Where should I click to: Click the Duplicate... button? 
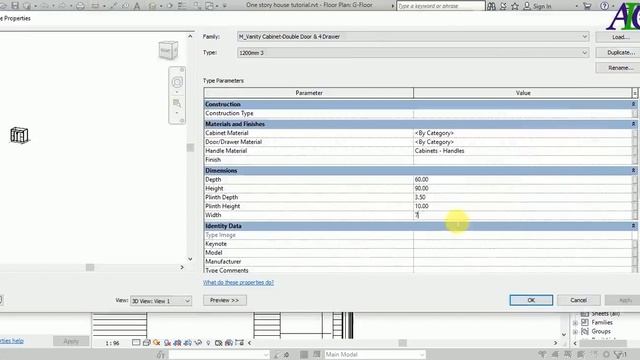coord(618,53)
